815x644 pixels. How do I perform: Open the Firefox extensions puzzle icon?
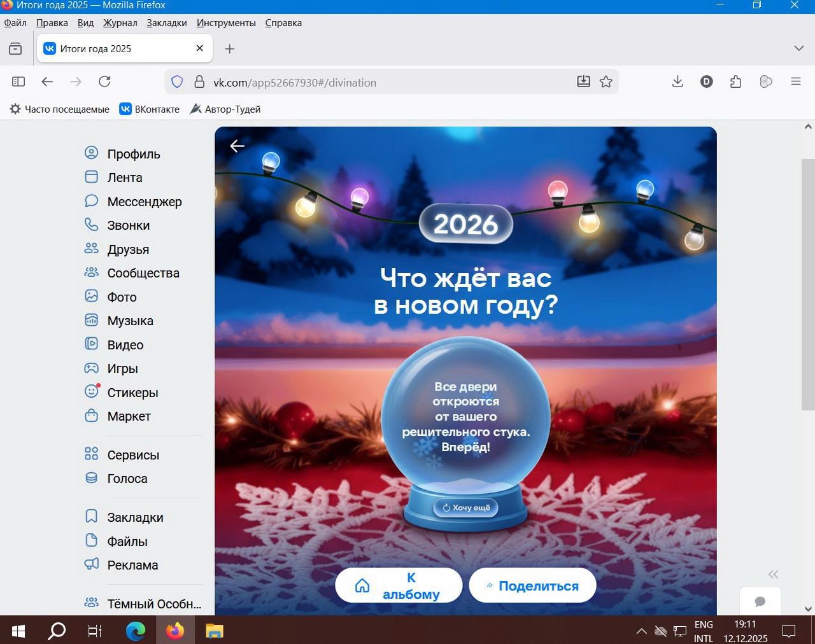(735, 81)
